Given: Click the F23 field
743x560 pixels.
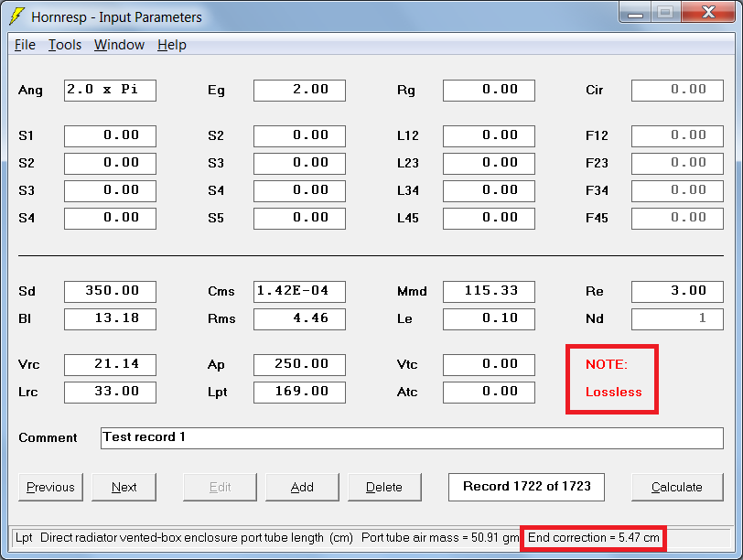Looking at the screenshot, I should tap(678, 164).
